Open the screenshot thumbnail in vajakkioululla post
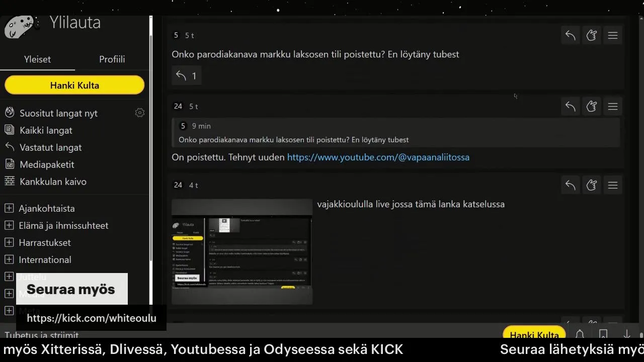This screenshot has height=362, width=644. pos(242,251)
